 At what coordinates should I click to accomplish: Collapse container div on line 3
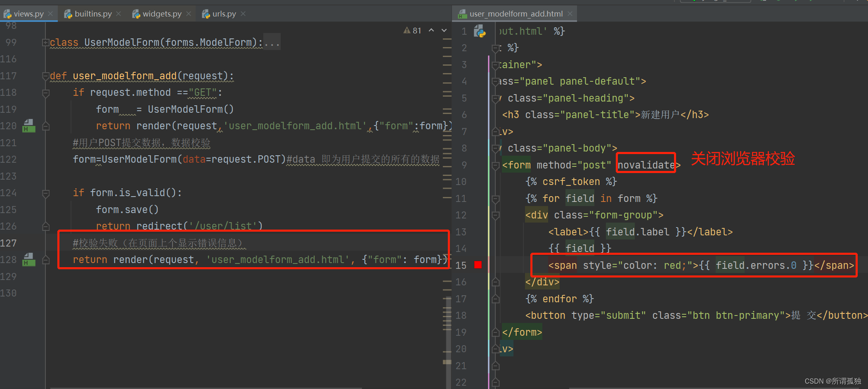pyautogui.click(x=496, y=65)
